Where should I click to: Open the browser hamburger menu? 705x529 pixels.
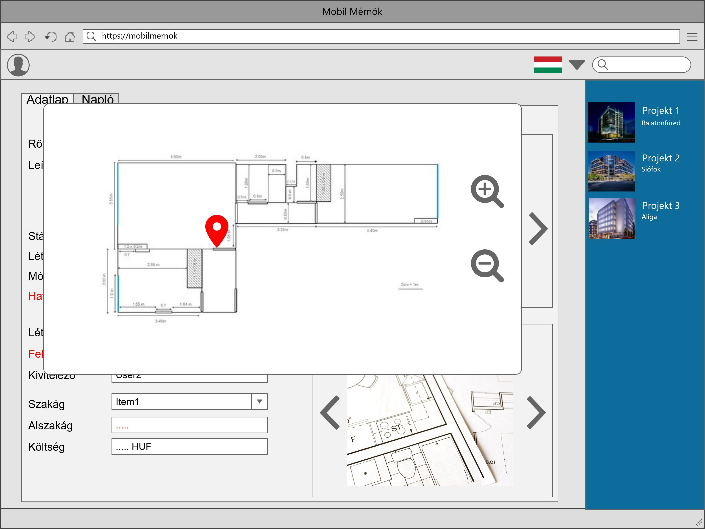pos(692,36)
